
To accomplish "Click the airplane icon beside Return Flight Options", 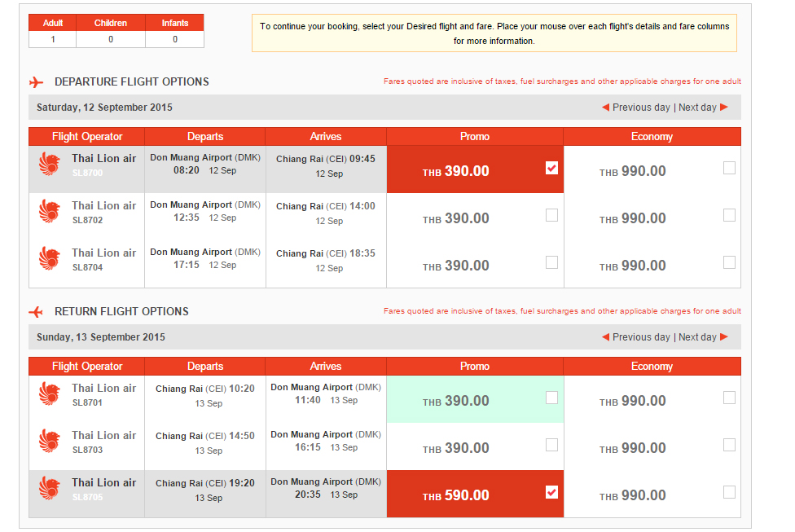I will click(36, 311).
